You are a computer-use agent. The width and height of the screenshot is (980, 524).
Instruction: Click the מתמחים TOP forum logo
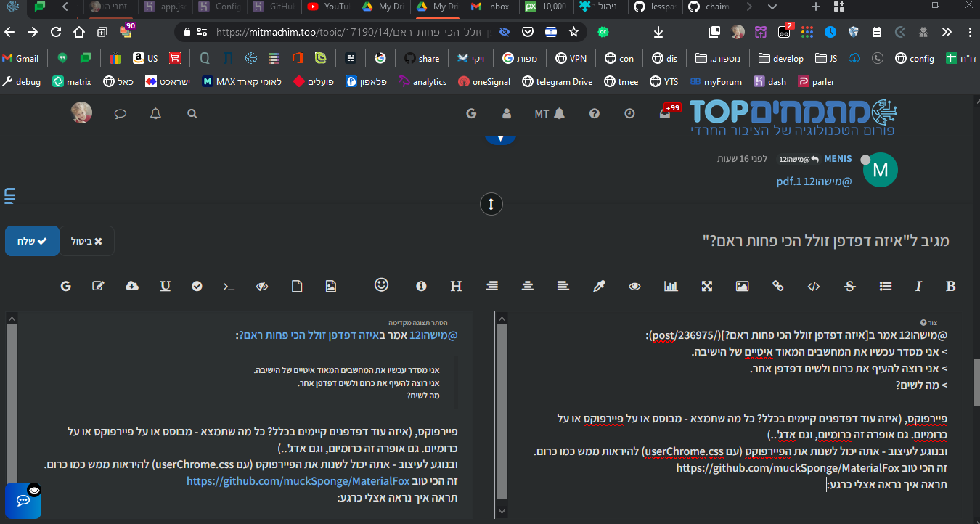click(x=793, y=118)
